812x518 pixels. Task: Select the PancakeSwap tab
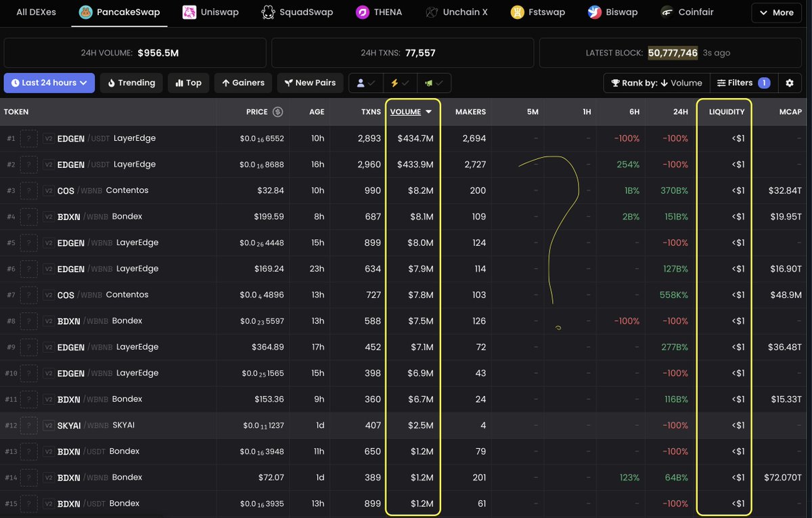pyautogui.click(x=120, y=12)
